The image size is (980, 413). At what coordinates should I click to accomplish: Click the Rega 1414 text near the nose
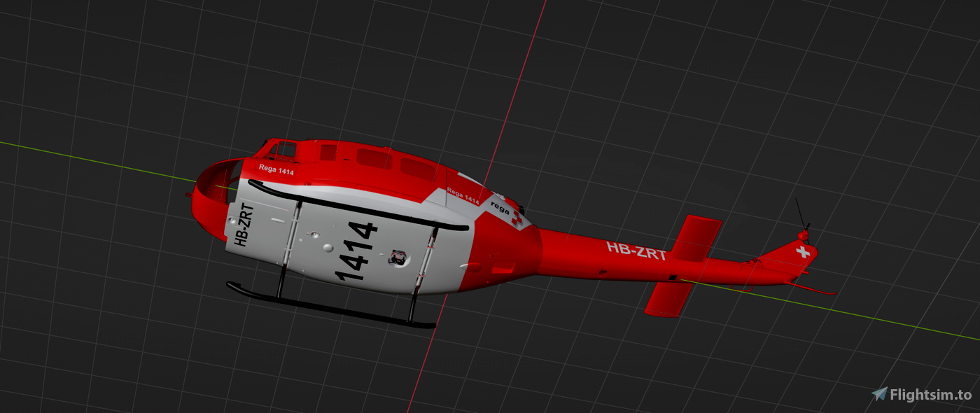tap(276, 169)
